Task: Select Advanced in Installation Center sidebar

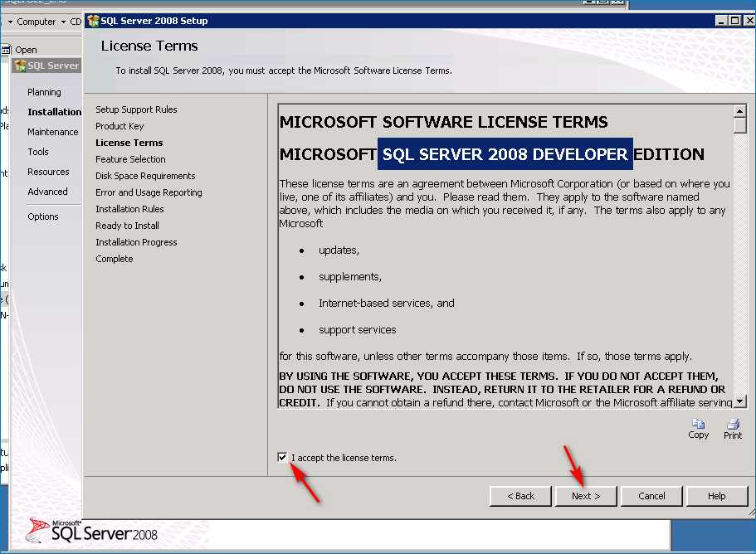Action: point(47,192)
